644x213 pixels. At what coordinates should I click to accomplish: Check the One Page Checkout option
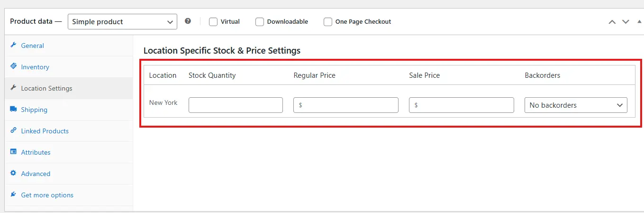(328, 22)
